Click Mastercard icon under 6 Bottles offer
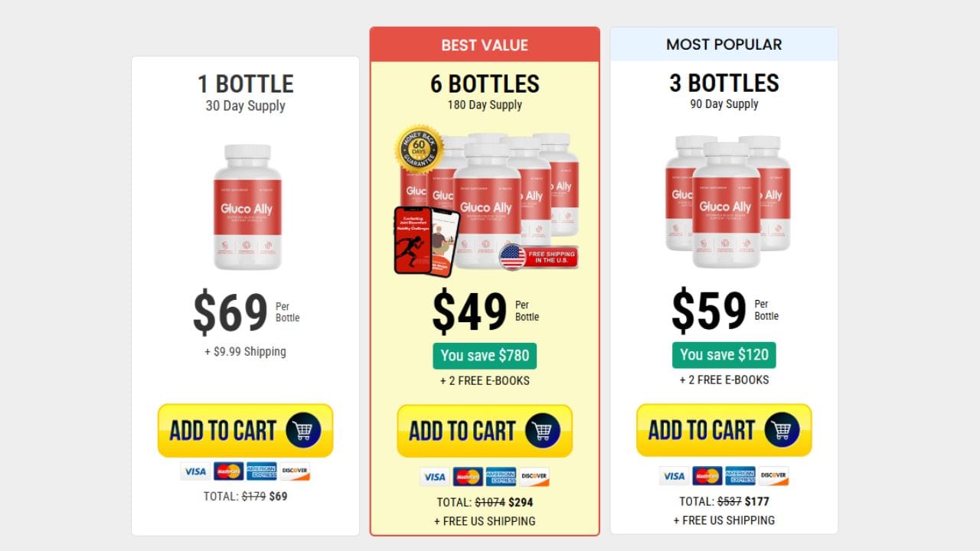Viewport: 980px width, 551px height. click(468, 477)
